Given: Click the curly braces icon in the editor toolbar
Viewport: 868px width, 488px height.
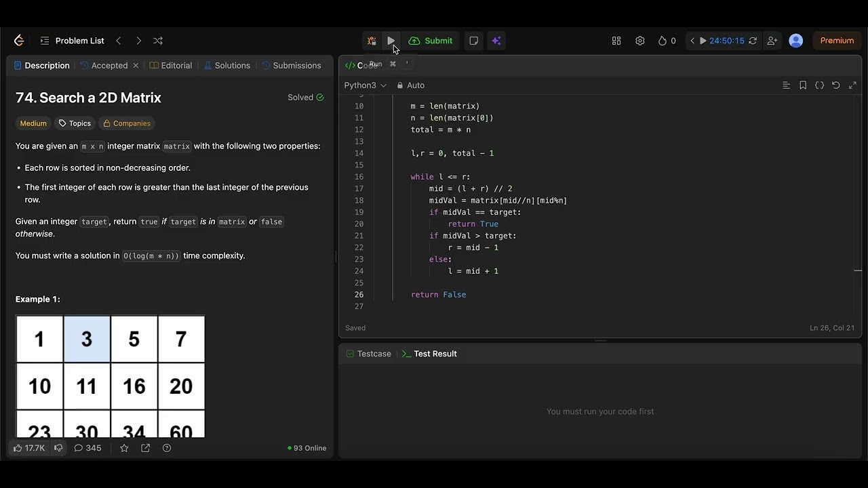Looking at the screenshot, I should click(x=819, y=85).
